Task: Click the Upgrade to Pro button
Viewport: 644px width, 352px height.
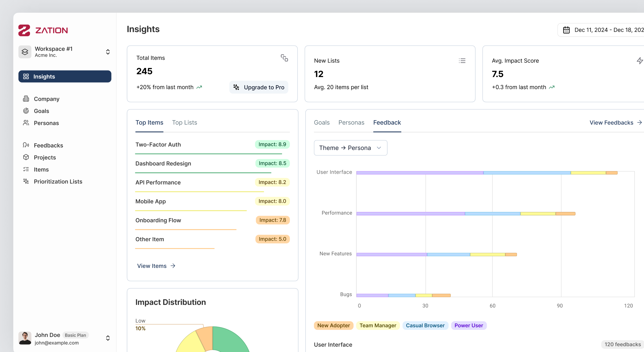Action: tap(259, 87)
